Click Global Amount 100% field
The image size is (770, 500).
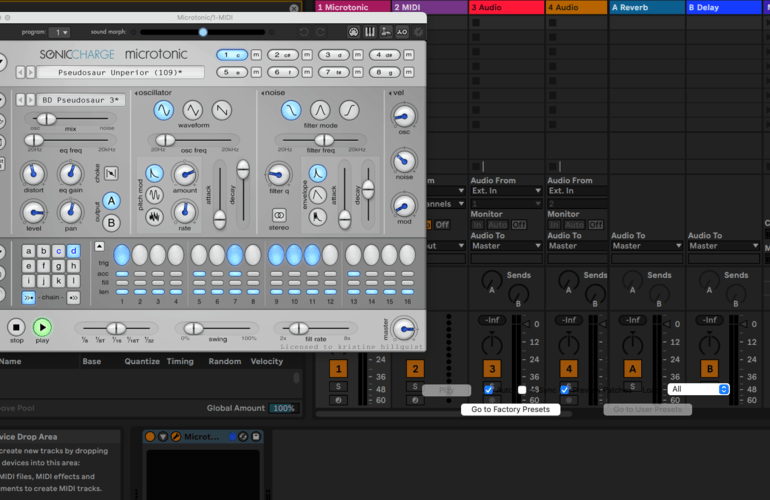[x=284, y=408]
